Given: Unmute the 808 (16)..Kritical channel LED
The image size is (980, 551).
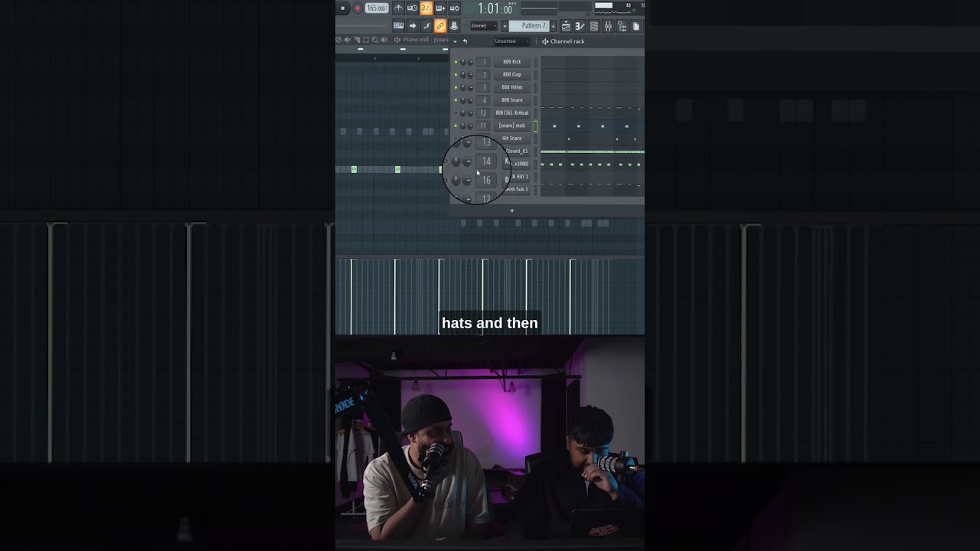Looking at the screenshot, I should coord(456,113).
